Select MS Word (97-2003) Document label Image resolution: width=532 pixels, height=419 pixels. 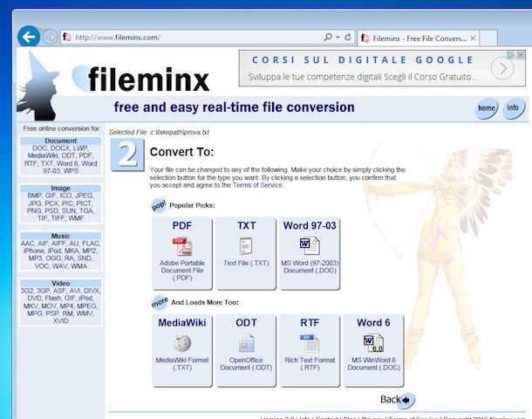click(310, 266)
